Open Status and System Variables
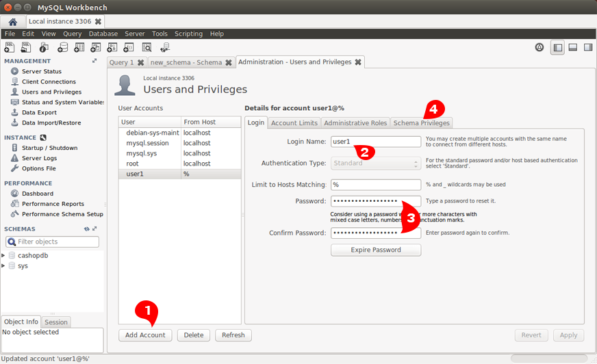The image size is (597, 364). [63, 102]
